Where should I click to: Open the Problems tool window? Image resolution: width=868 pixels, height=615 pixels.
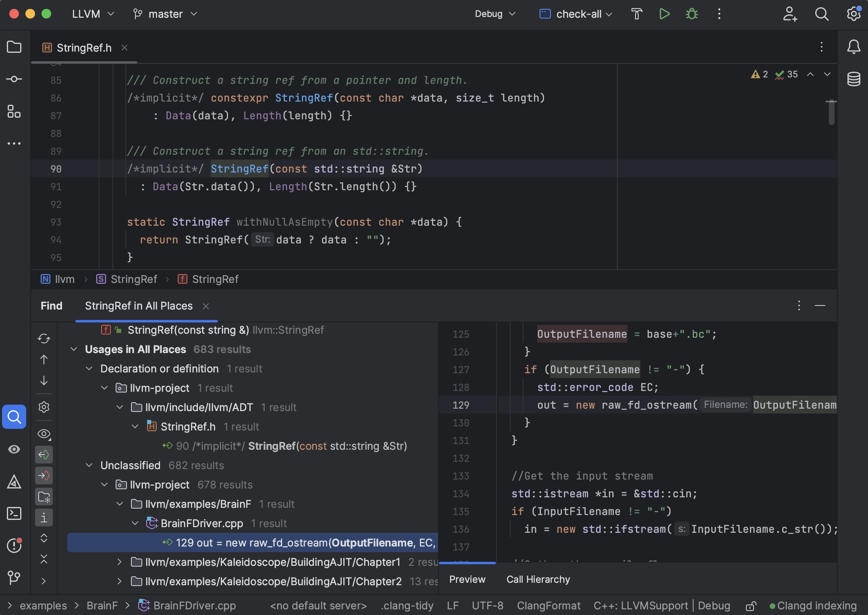point(14,546)
